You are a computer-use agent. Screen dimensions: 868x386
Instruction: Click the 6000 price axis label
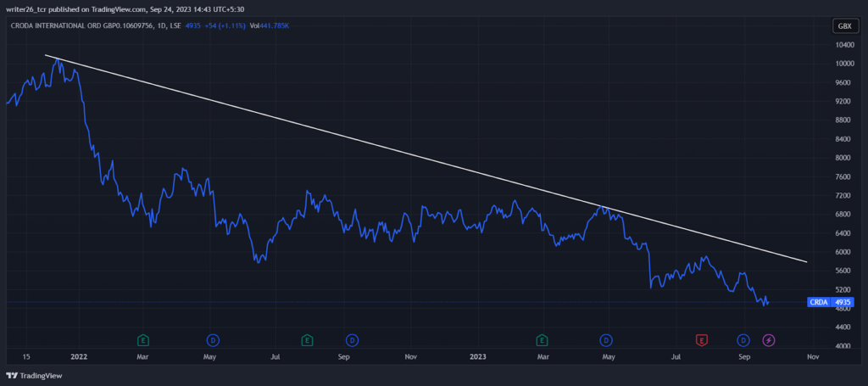click(x=843, y=252)
